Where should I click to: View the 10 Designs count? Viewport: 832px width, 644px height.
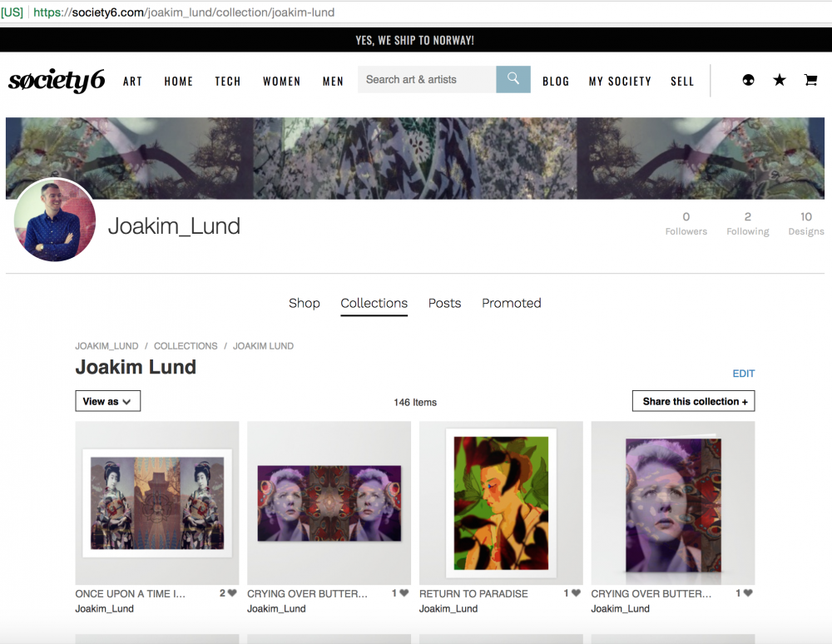806,223
